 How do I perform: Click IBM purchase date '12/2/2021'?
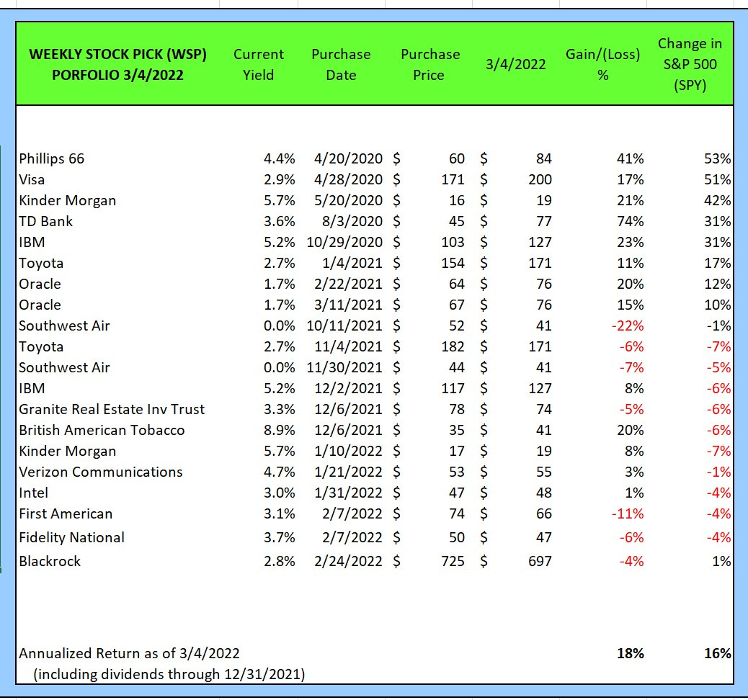(x=348, y=388)
